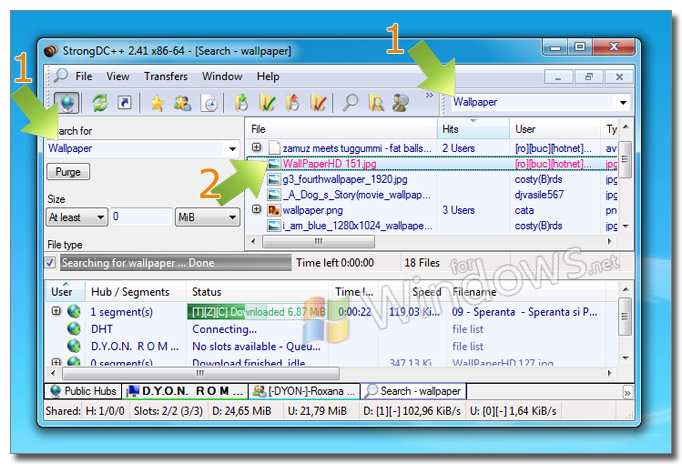The image size is (682, 464).
Task: Sort transfers by Status column header
Action: click(257, 292)
